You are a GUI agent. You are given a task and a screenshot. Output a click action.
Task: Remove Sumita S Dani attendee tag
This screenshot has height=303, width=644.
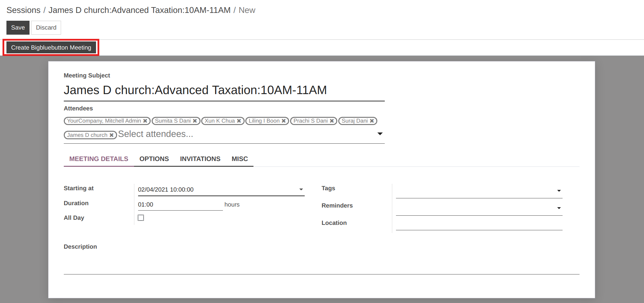pyautogui.click(x=195, y=121)
